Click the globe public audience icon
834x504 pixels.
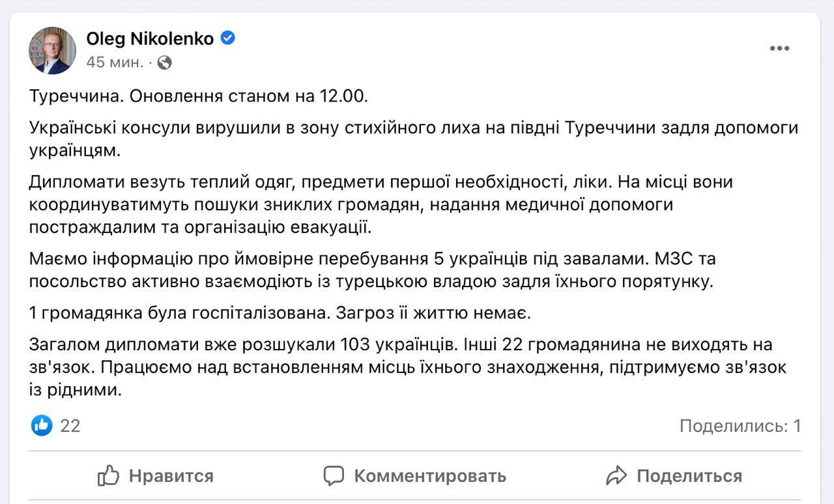(165, 63)
